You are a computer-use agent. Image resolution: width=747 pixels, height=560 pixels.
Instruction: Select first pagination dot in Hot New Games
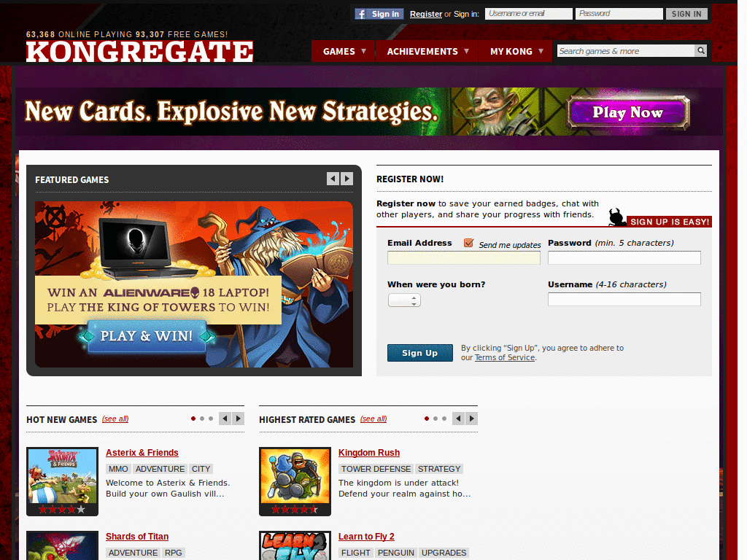point(193,419)
